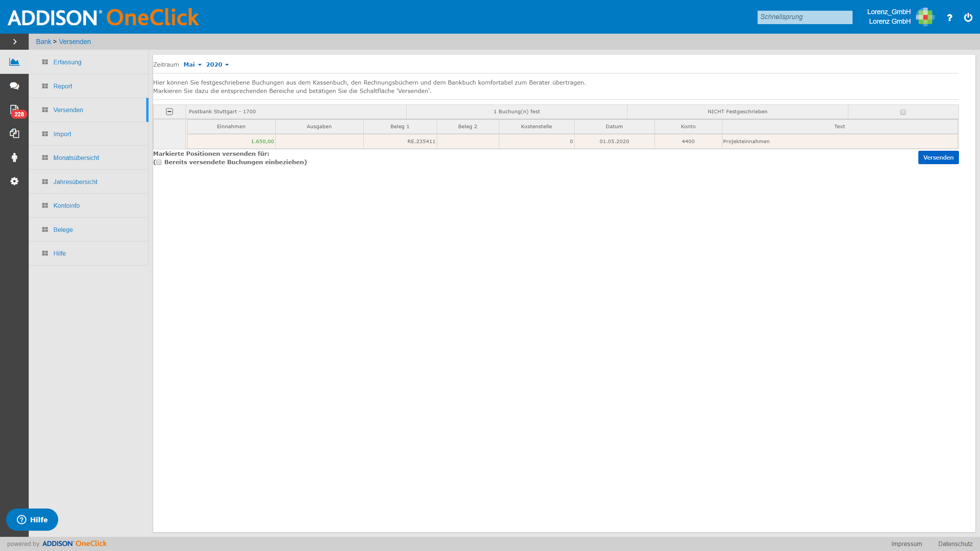Viewport: 980px width, 551px height.
Task: Open Jahresübersicht menu entry
Action: [x=88, y=182]
